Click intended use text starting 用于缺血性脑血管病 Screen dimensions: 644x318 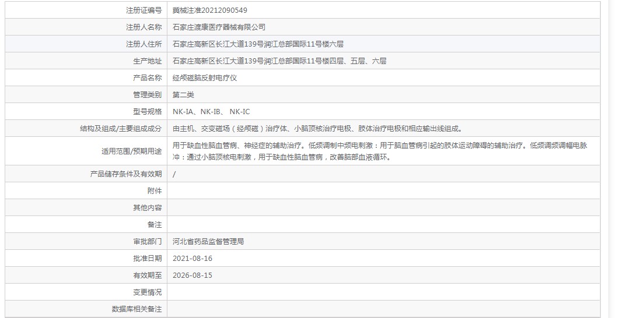point(380,151)
